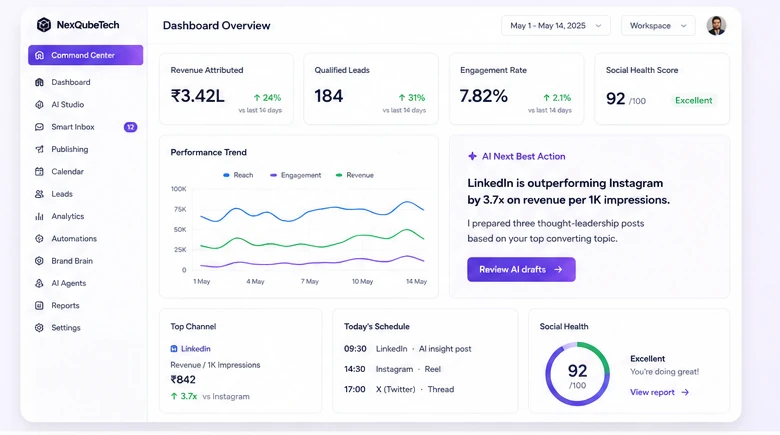Viewport: 780px width, 435px height.
Task: Toggle the Revenue legend series
Action: coord(355,175)
